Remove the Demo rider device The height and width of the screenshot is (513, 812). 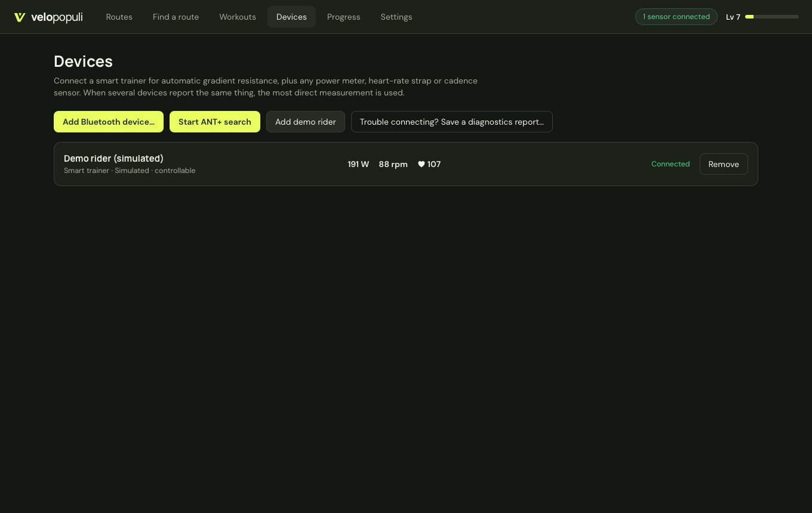(x=724, y=164)
